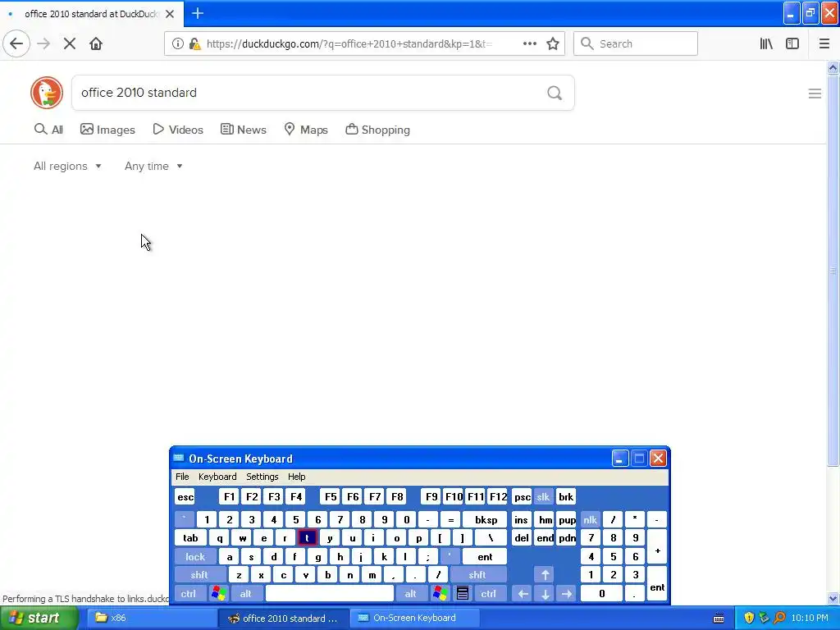Toggle left alt key

245,594
